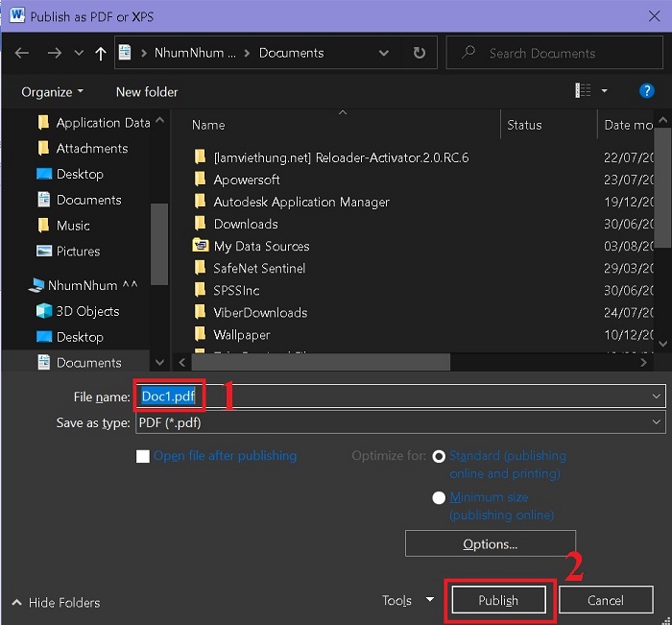Click the Back navigation arrow
This screenshot has width=672, height=625.
(22, 54)
